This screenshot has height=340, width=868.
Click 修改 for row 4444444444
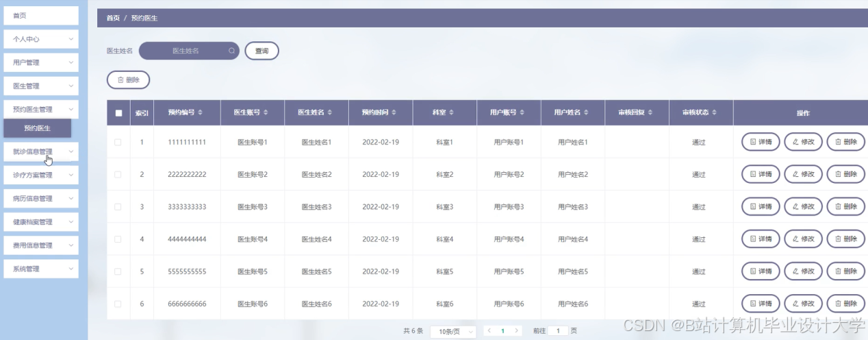(x=804, y=239)
